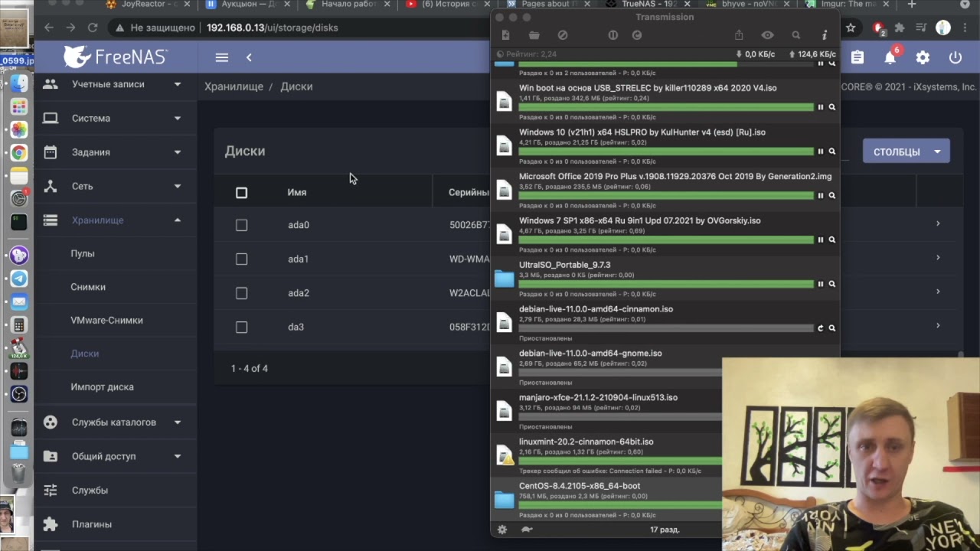Reveal Microsoft Office 2019 torrent in Finder

tap(832, 196)
